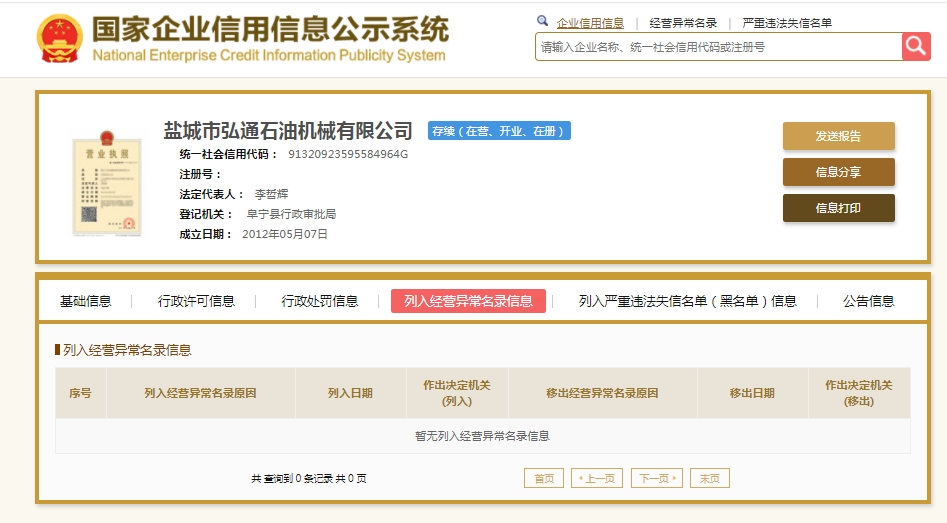The width and height of the screenshot is (947, 523).
Task: Click establishment date 2012年05月07日
Action: coord(284,234)
